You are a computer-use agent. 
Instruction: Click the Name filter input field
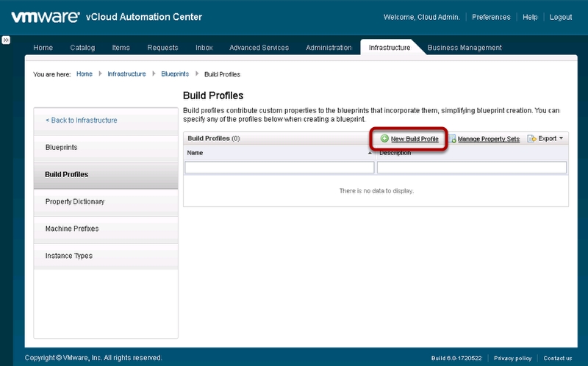pos(279,168)
